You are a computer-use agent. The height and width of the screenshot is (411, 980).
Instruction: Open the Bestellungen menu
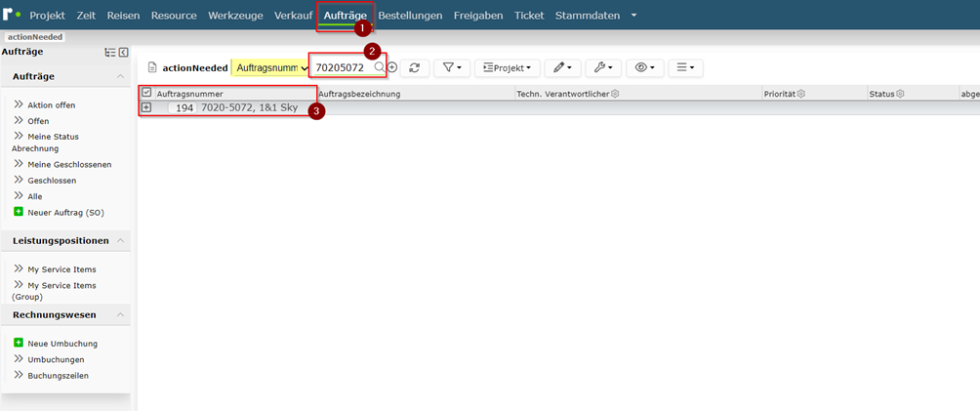click(410, 16)
